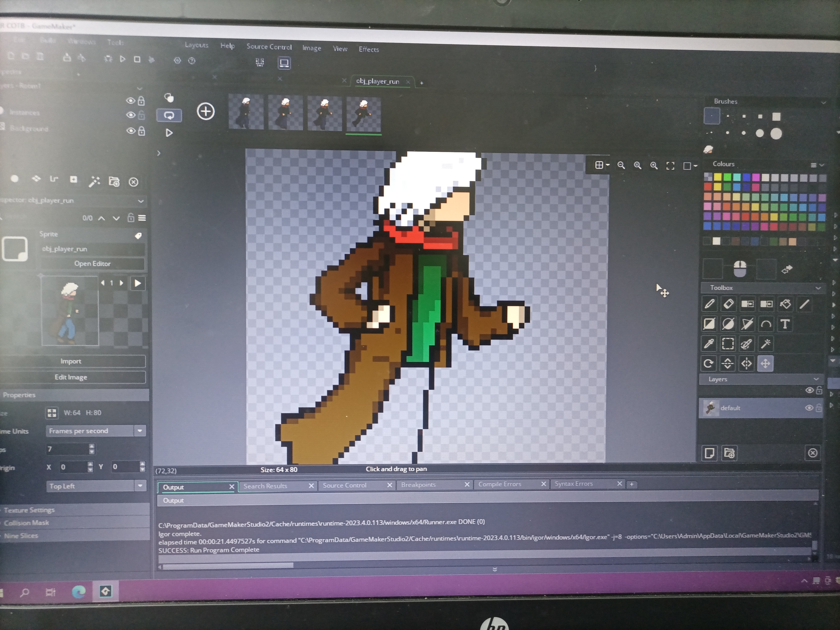
Task: Play the animation in frames panel
Action: click(x=169, y=133)
